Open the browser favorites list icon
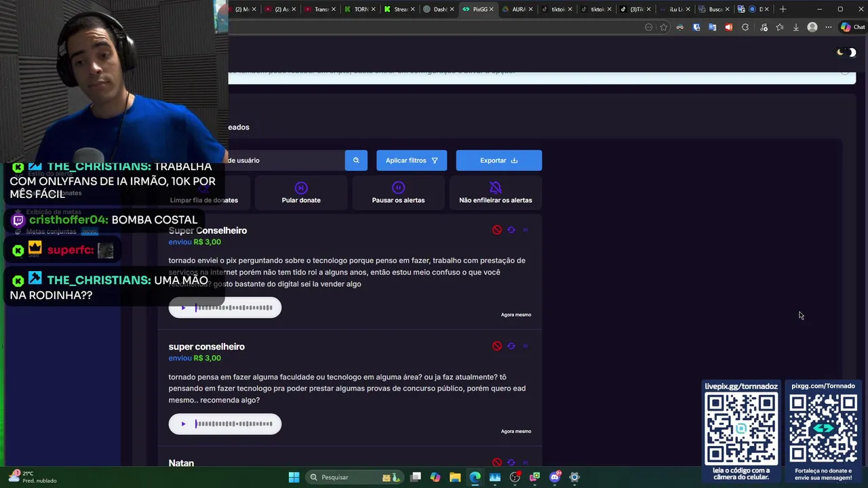The image size is (868, 488). point(779,27)
